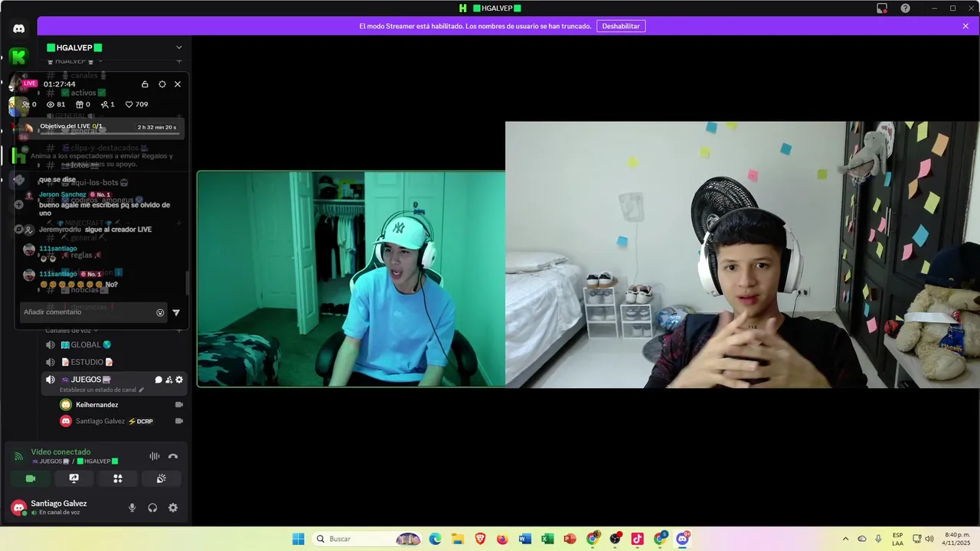Focus Keihernandez video with green background
Viewport: 980px width, 551px height.
tap(351, 279)
